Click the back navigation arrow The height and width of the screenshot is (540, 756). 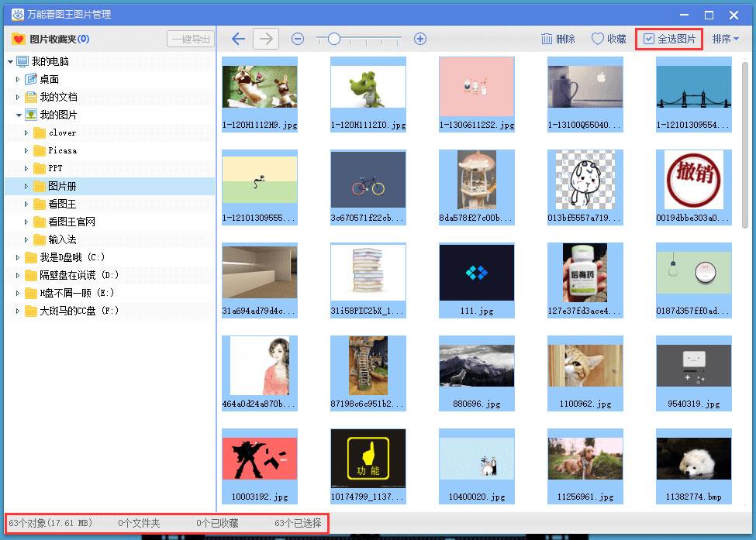tap(238, 39)
